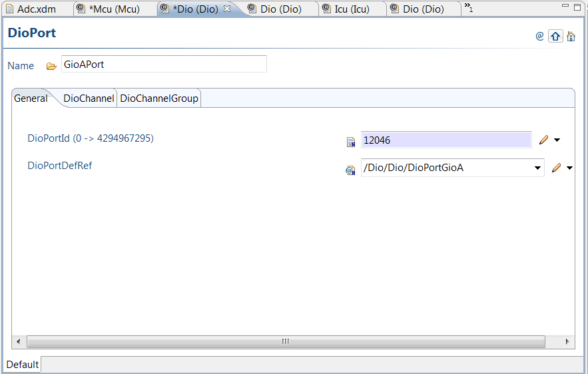Minimize the editor area
The image size is (588, 374).
pos(565,5)
